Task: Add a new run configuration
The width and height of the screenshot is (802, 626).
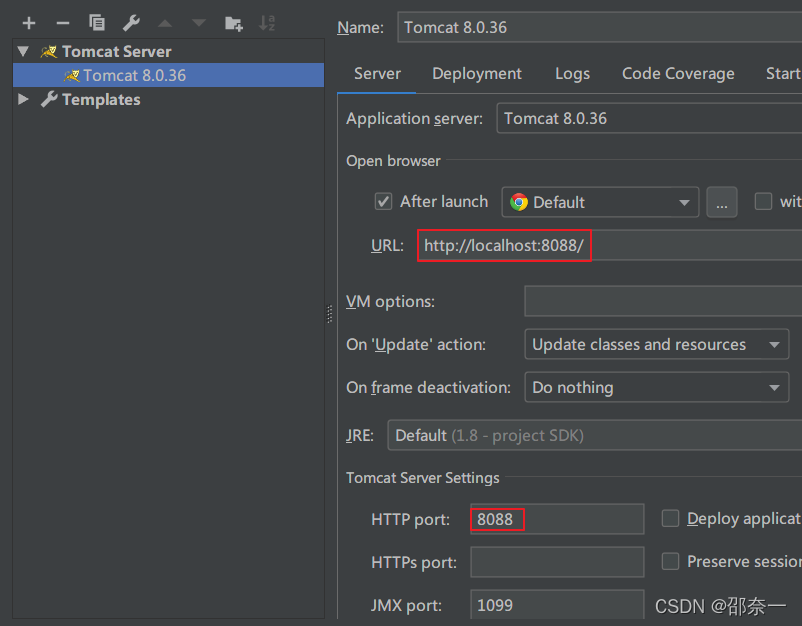Action: 29,23
